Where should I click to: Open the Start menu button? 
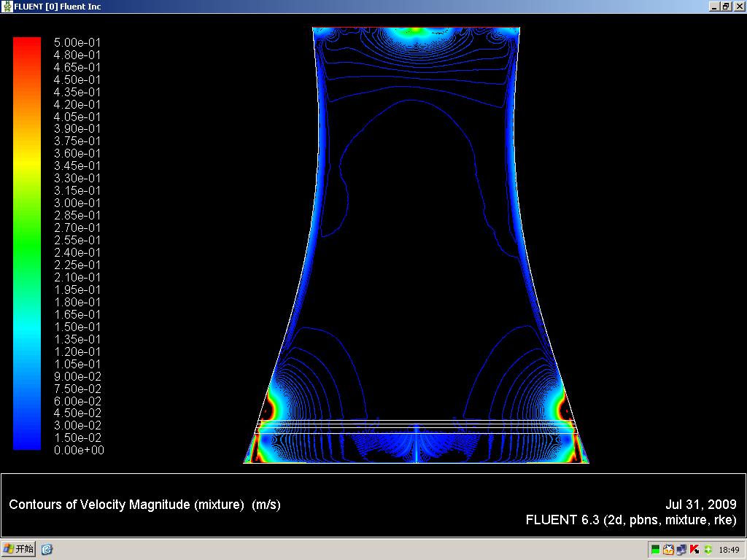(19, 549)
